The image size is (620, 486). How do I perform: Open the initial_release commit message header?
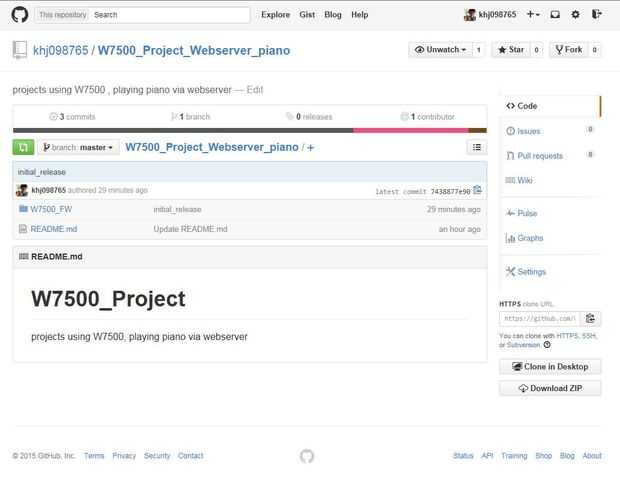[42, 172]
